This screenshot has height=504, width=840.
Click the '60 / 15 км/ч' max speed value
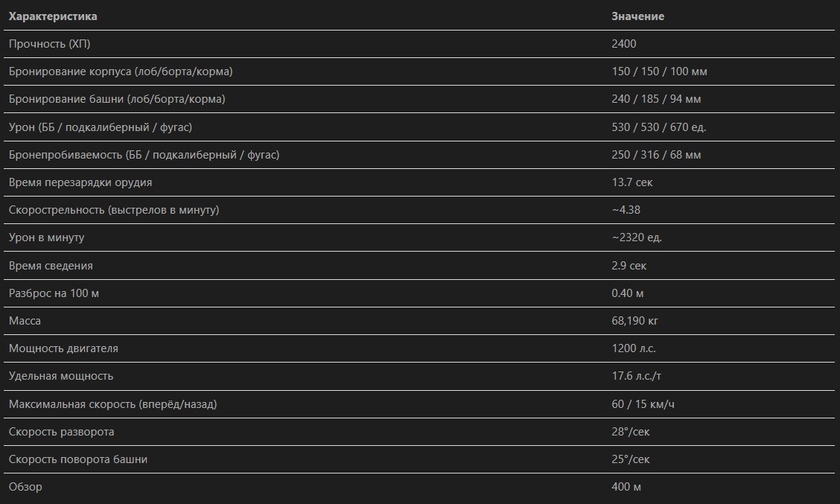point(643,404)
